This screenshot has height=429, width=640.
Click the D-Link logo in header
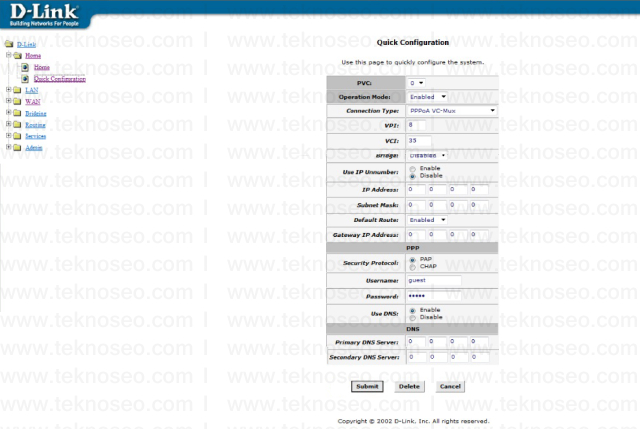click(44, 15)
